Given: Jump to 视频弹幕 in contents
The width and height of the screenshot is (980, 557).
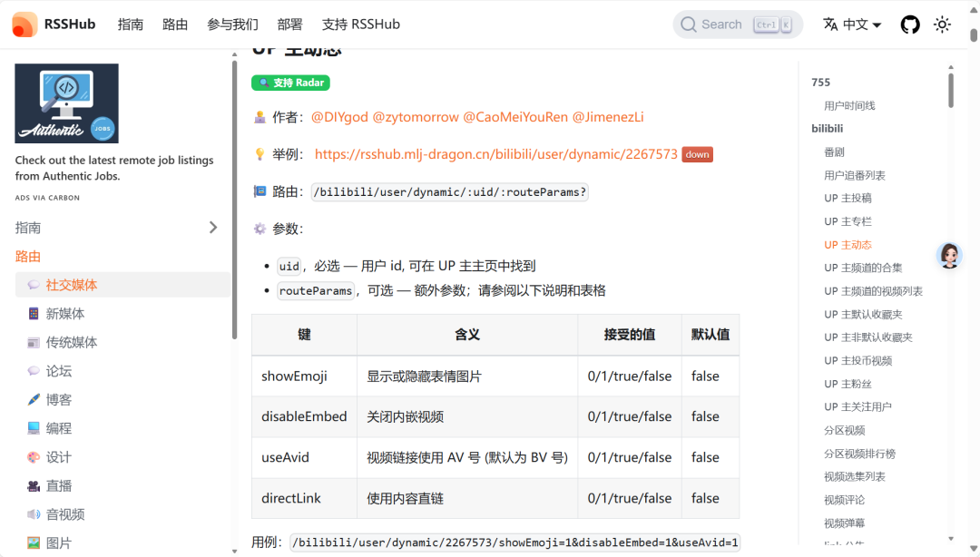Looking at the screenshot, I should pos(844,523).
